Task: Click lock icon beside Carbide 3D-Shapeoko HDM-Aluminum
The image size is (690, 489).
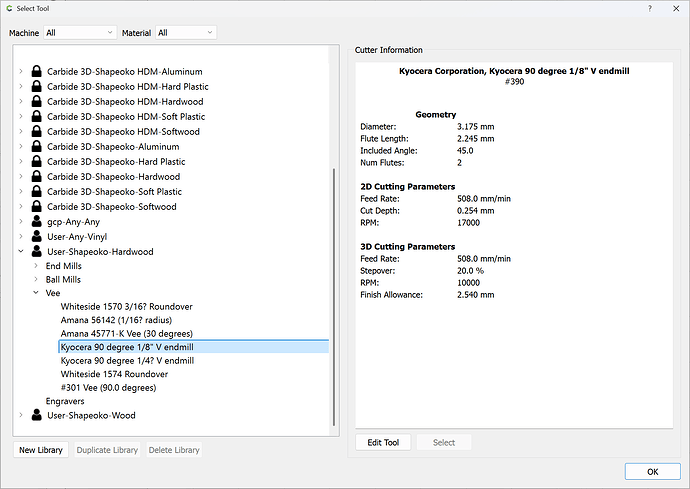Action: [36, 72]
